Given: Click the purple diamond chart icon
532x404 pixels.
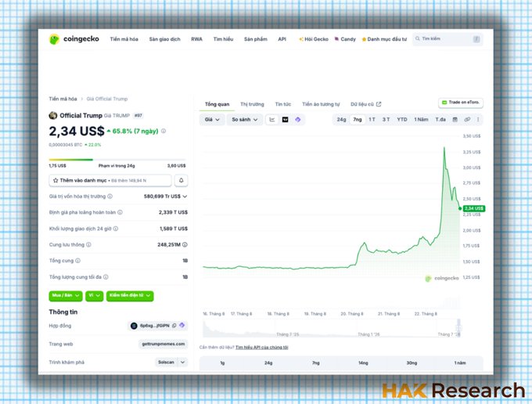Looking at the screenshot, I should (x=297, y=120).
